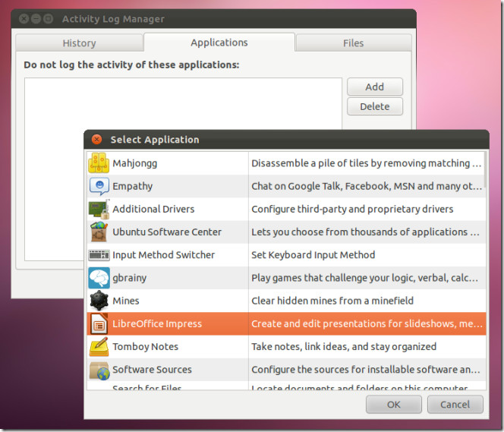Click 'Create and edit presentations' description

click(x=367, y=323)
